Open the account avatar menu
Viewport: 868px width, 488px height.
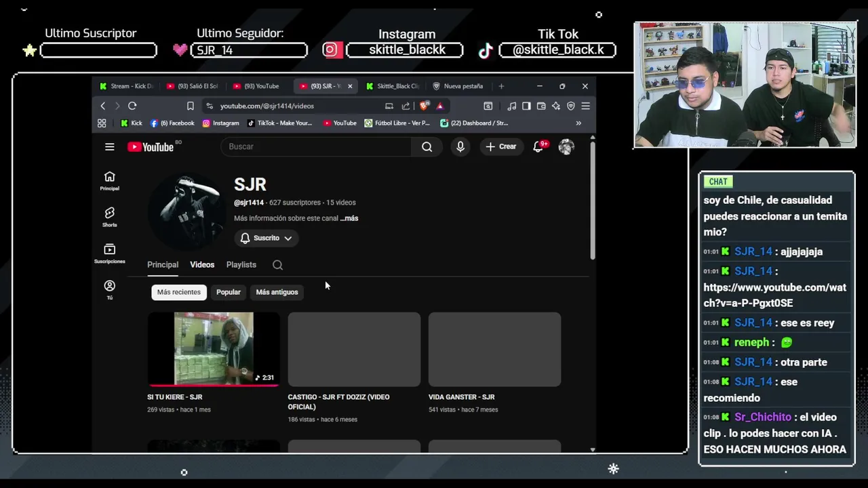(x=566, y=146)
